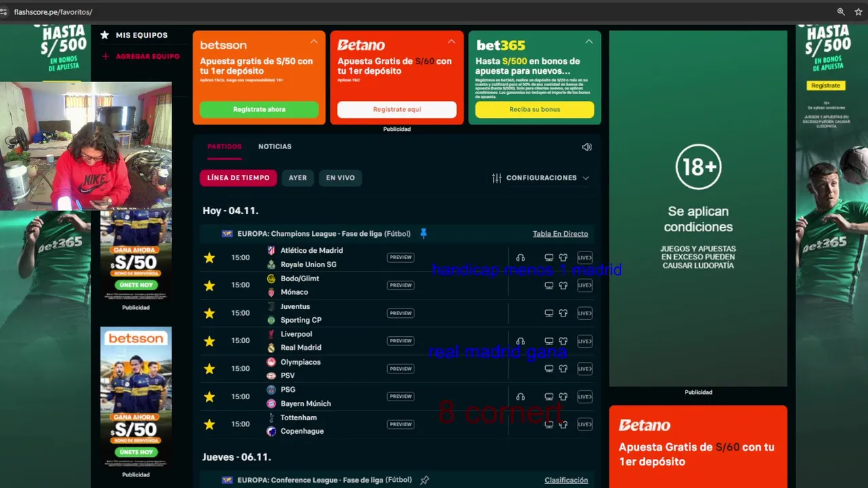This screenshot has width=868, height=488.
Task: Select En Vivo filter
Action: coord(340,178)
